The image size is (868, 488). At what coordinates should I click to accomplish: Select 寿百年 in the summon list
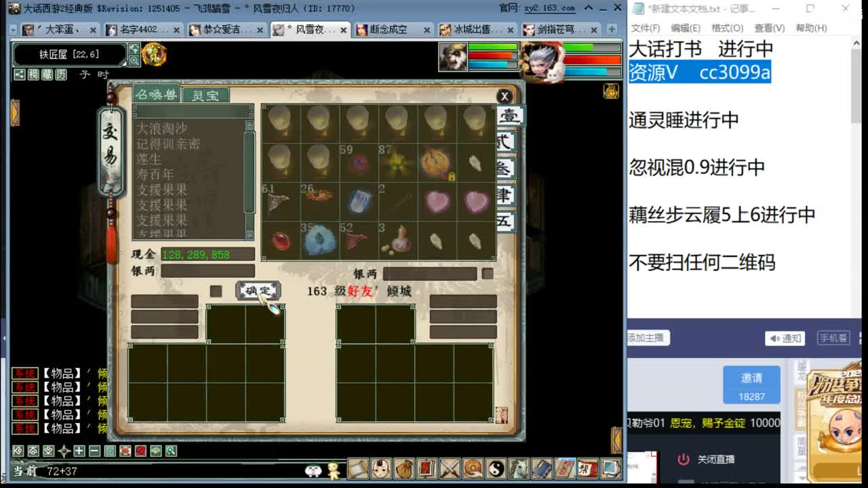click(155, 174)
